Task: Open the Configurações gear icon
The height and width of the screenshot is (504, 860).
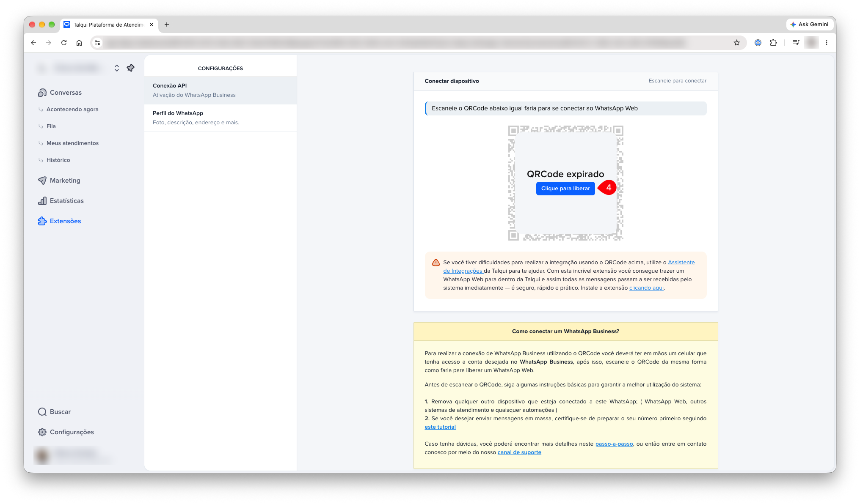Action: [x=42, y=432]
